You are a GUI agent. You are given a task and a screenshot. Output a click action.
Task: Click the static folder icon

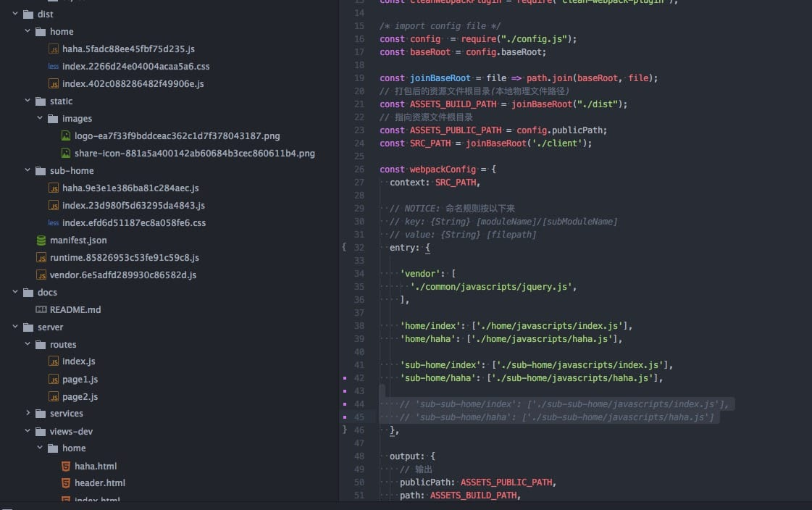pos(41,101)
